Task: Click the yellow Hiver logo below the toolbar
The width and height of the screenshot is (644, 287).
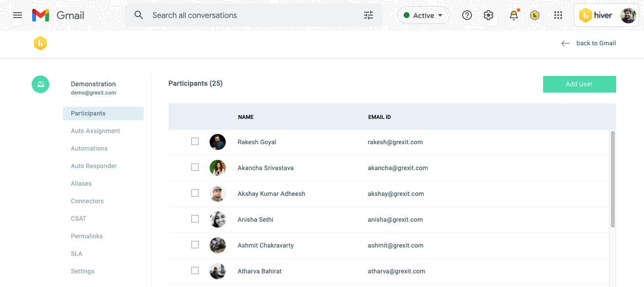Action: point(40,43)
